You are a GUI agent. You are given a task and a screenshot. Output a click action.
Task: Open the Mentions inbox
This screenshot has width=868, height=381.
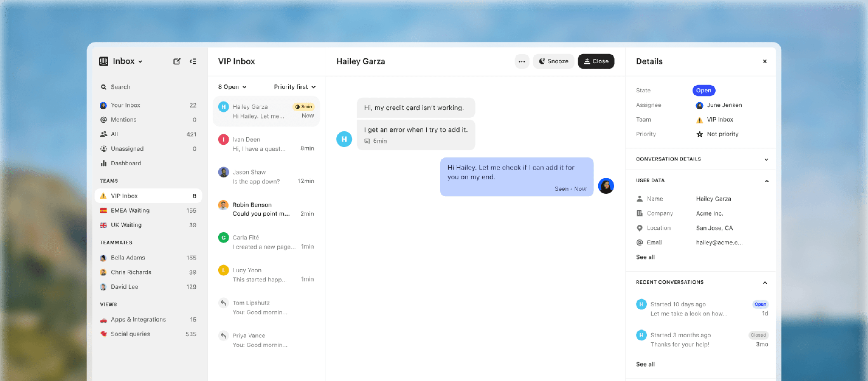(123, 119)
